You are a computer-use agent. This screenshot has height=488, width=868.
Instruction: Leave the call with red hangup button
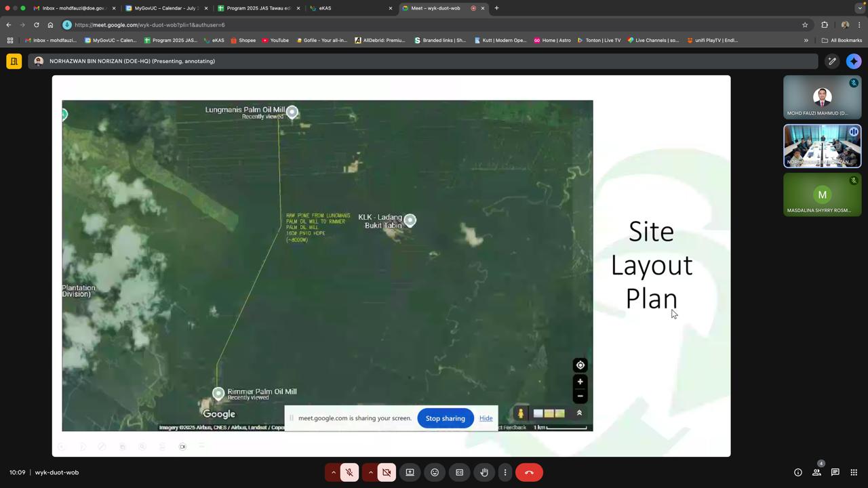tap(529, 472)
